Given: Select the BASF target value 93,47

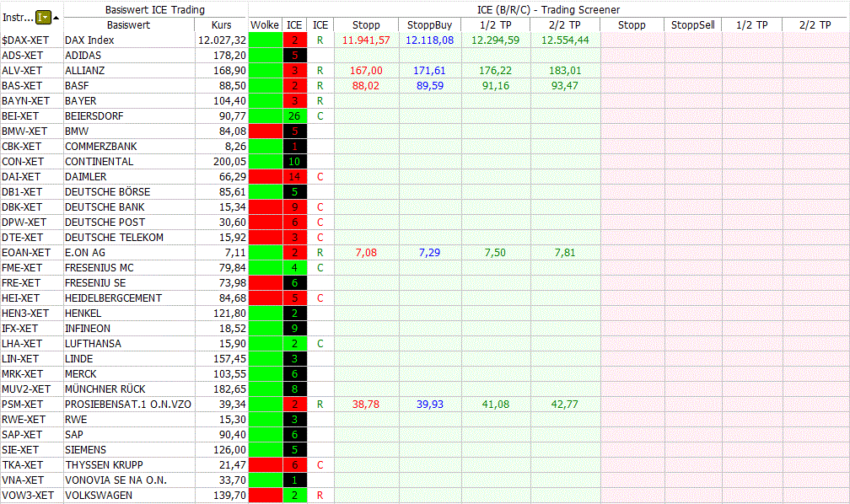Looking at the screenshot, I should [x=564, y=86].
